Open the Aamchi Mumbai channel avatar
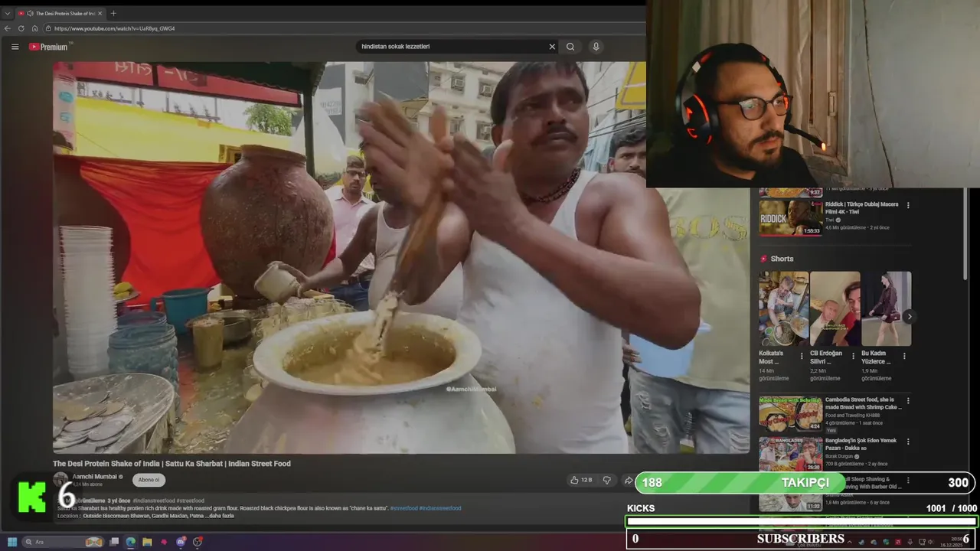This screenshot has width=980, height=551. [60, 480]
